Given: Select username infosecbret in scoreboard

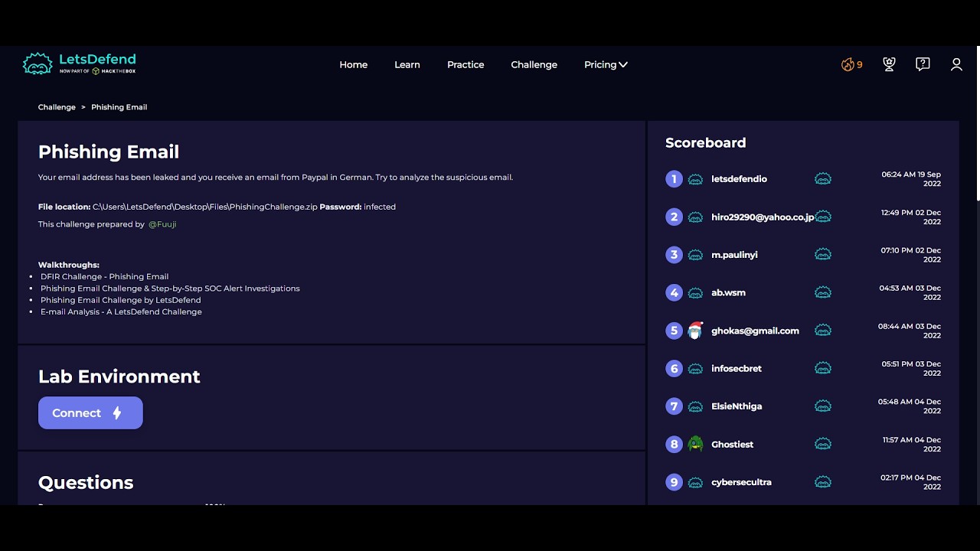Looking at the screenshot, I should (737, 368).
